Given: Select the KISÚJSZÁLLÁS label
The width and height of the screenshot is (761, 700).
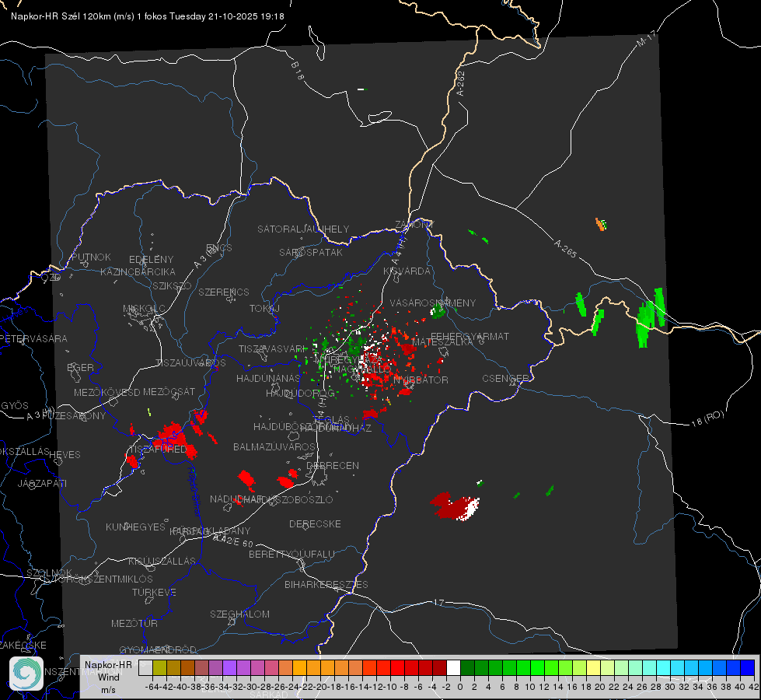Looking at the screenshot, I should click(162, 561).
